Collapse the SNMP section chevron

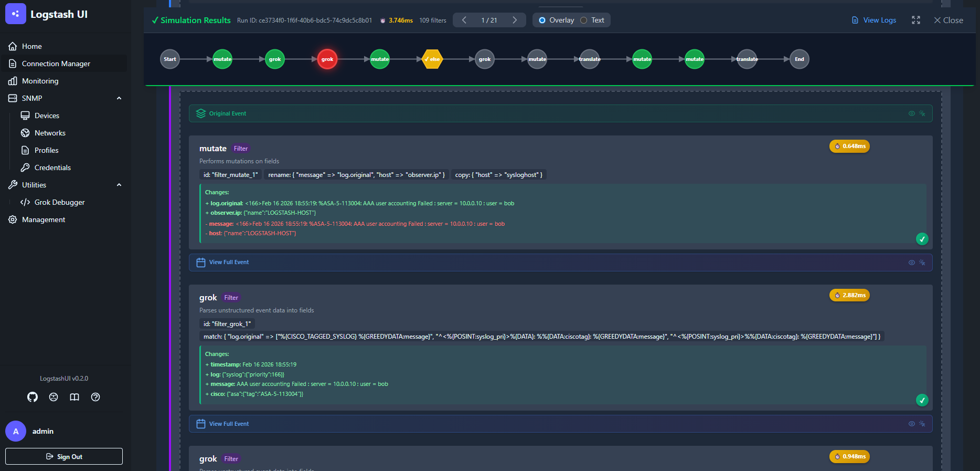tap(119, 98)
